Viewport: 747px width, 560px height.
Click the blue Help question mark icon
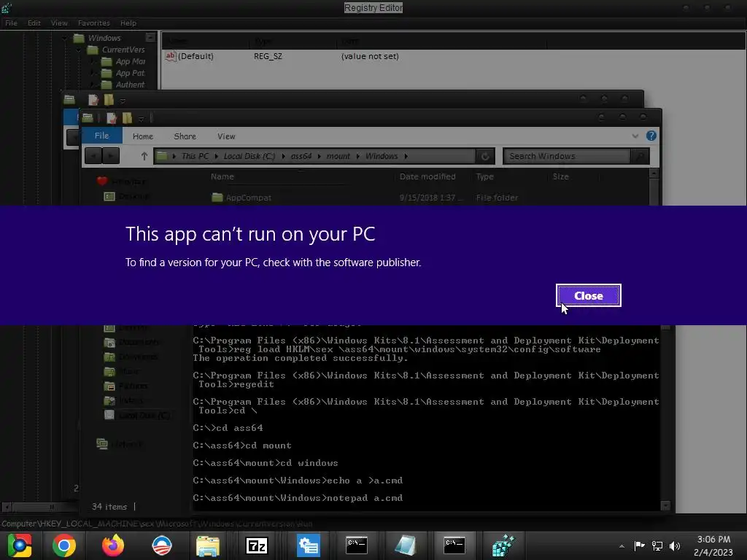click(x=651, y=136)
